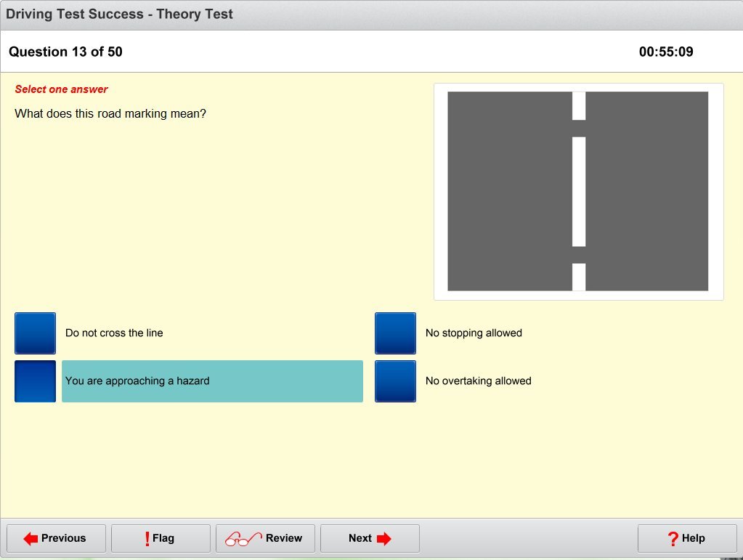
Task: Click the red right arrow on Next
Action: [383, 538]
